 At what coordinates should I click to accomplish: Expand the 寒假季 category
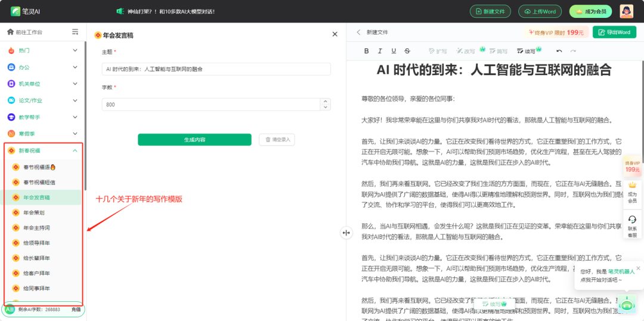(x=43, y=134)
